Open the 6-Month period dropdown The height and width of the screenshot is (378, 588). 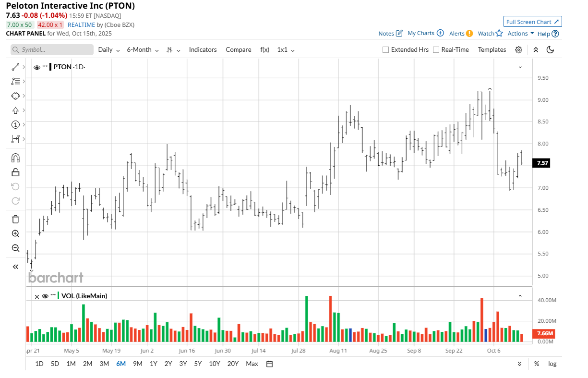(x=143, y=49)
